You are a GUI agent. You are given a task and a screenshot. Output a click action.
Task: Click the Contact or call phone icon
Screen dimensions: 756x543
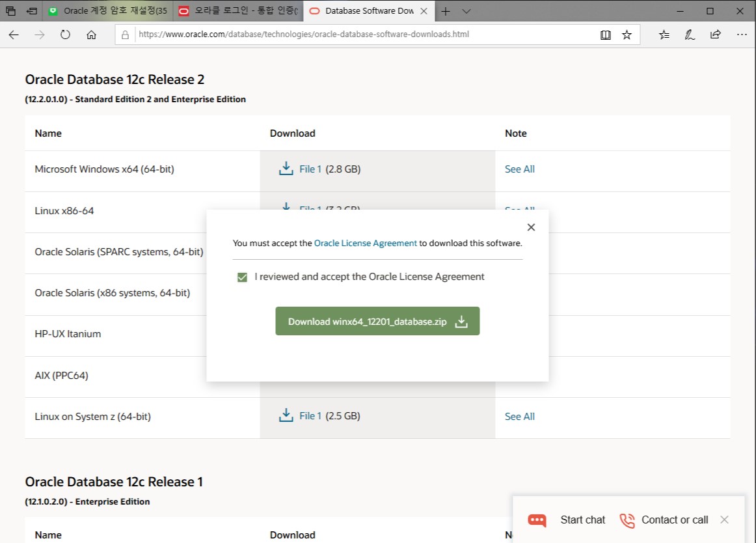click(x=627, y=520)
